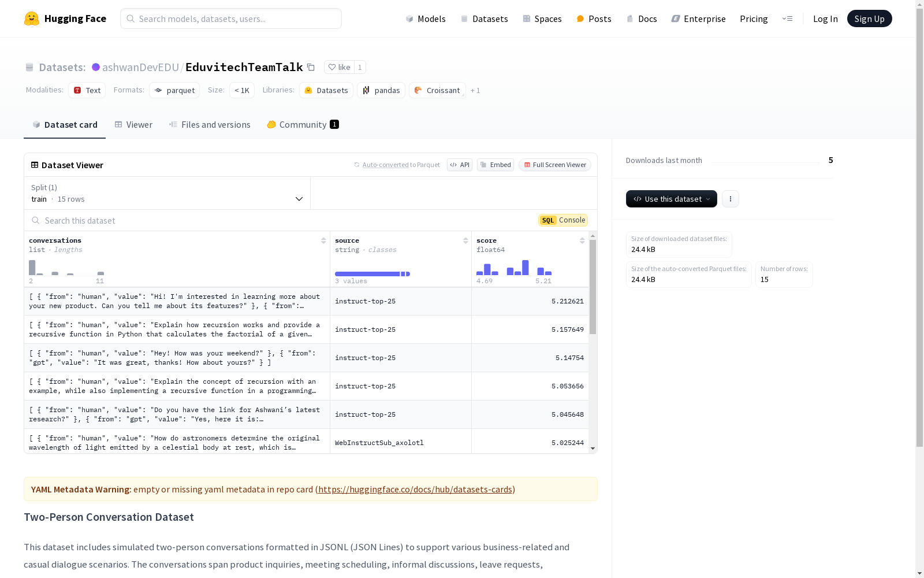Open the API button

pyautogui.click(x=460, y=165)
